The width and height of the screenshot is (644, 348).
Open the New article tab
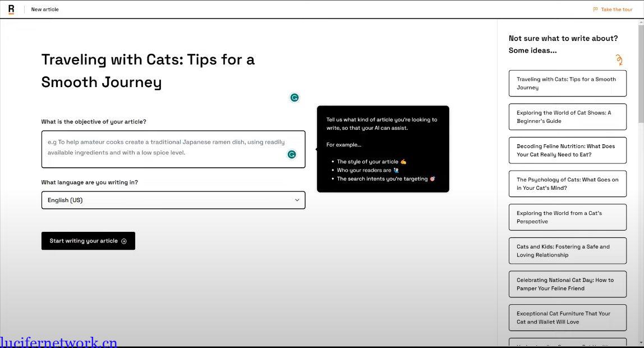click(x=45, y=10)
